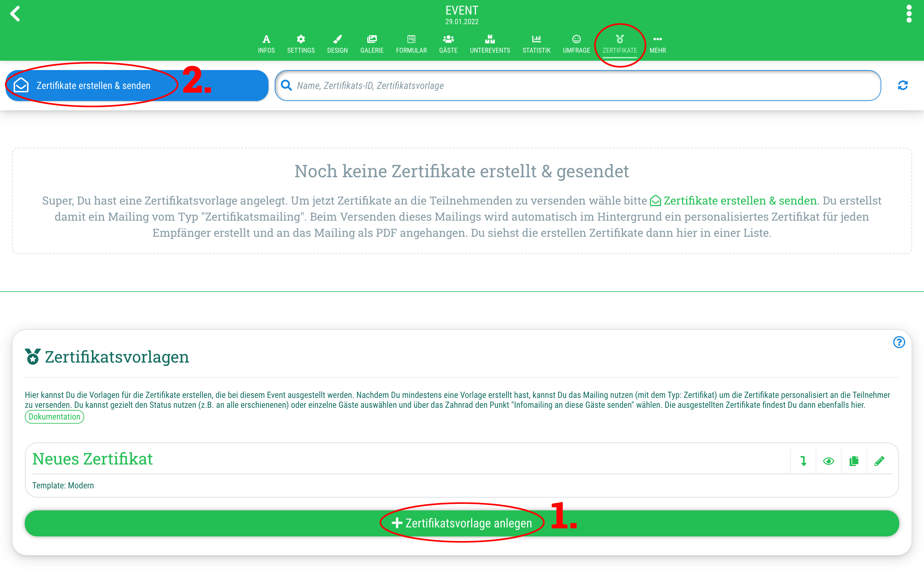This screenshot has height=577, width=924.
Task: Open the Galerie tab
Action: tap(372, 44)
